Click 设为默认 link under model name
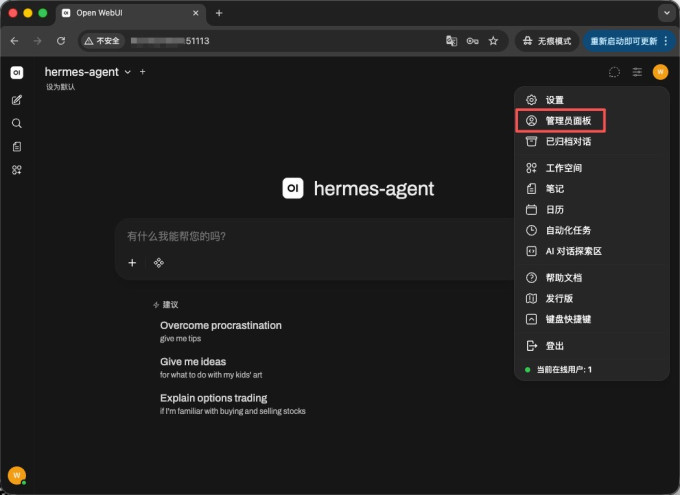Screen dimensions: 680x495 point(60,87)
